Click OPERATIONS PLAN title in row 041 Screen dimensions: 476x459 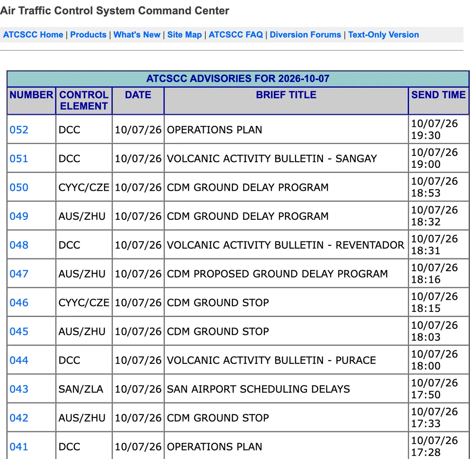(215, 447)
